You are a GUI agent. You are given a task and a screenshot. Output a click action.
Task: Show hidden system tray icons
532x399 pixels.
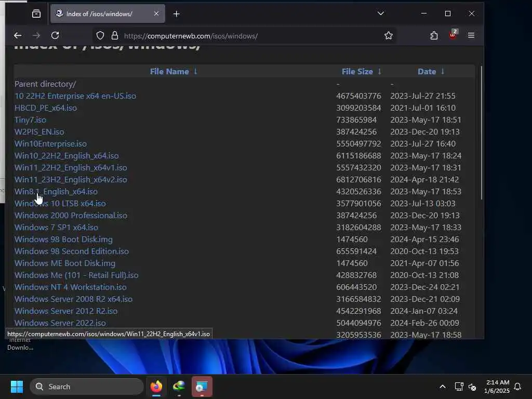point(443,387)
